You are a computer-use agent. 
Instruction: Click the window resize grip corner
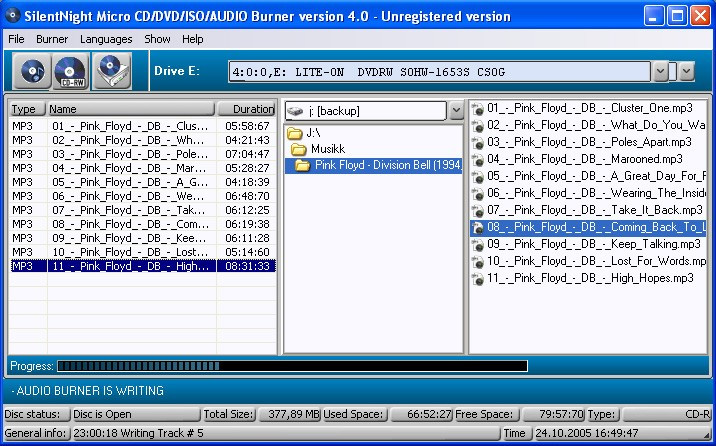(707, 436)
